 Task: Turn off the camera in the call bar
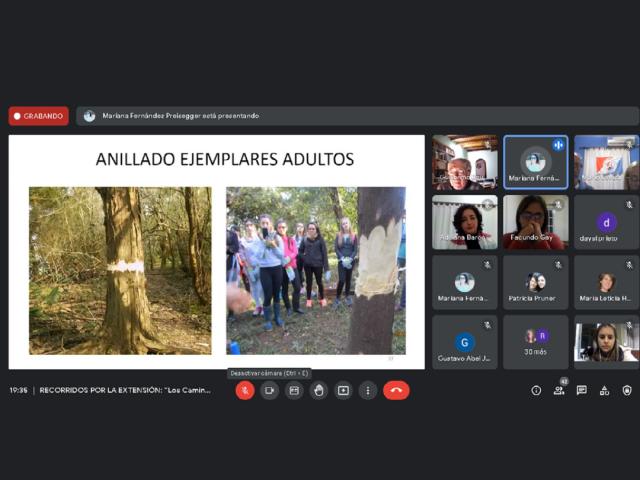coord(269,390)
